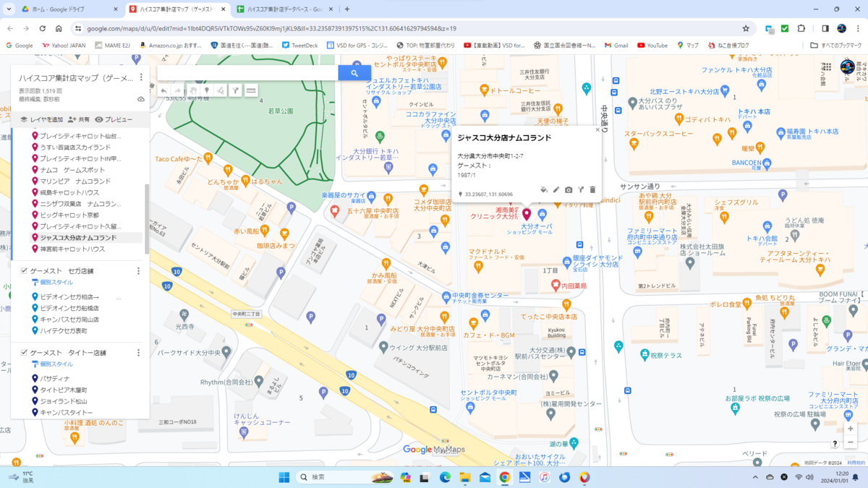
Task: Open 個別スタイル under セガ店舗 layer
Action: 52,282
